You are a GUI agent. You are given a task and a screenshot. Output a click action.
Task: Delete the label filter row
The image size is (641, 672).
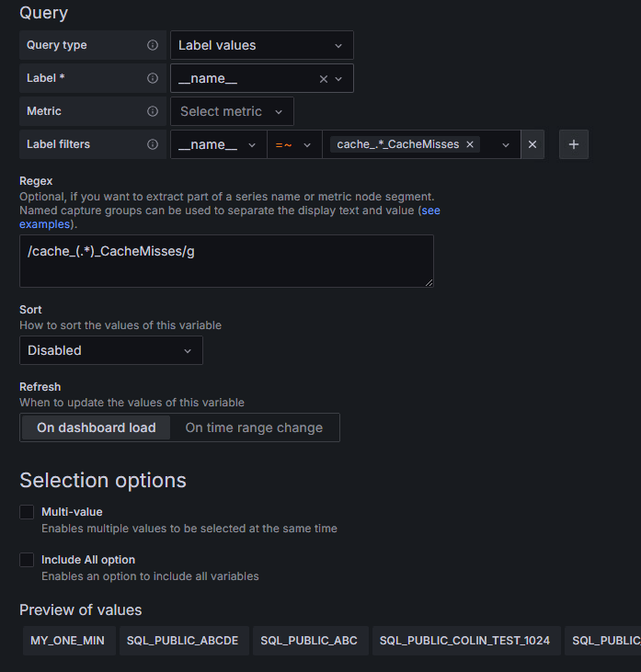532,144
